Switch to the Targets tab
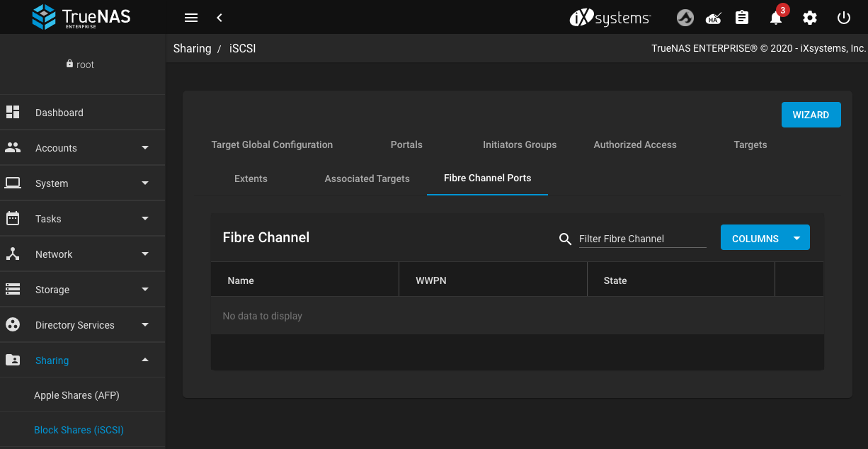The image size is (868, 449). click(x=750, y=144)
